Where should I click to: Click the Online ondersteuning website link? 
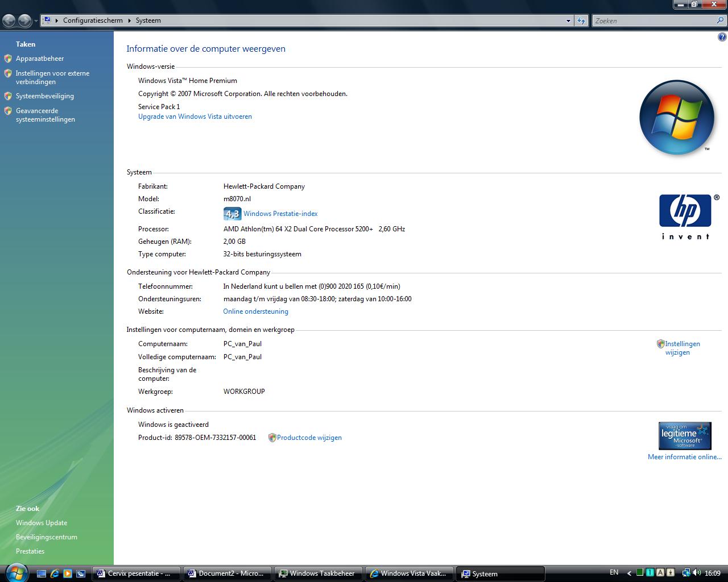[x=256, y=311]
